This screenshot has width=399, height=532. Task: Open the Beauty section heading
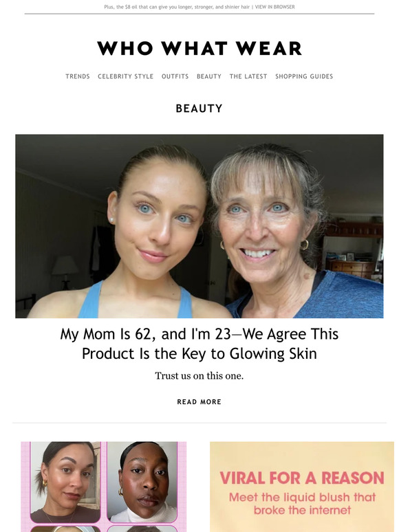pos(199,109)
